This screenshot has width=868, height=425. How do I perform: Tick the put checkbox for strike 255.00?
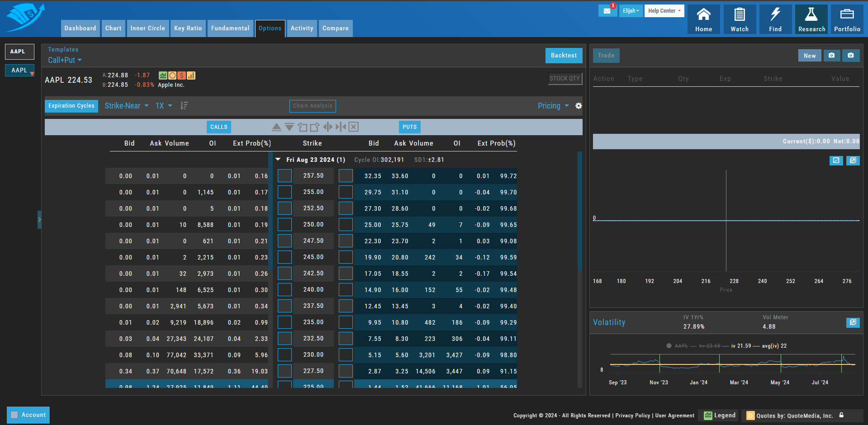tap(346, 192)
